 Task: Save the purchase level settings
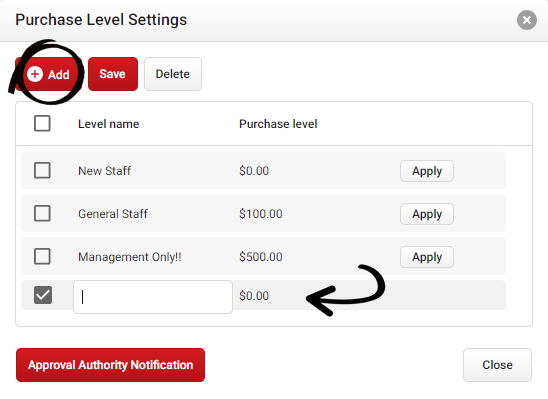click(x=113, y=74)
